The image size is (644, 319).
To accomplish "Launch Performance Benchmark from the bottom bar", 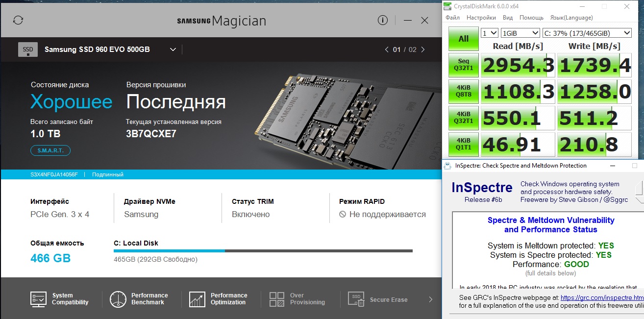I will [x=139, y=299].
